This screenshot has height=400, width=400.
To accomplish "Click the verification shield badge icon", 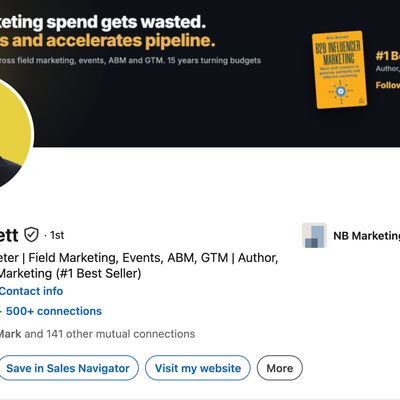I will pos(31,235).
